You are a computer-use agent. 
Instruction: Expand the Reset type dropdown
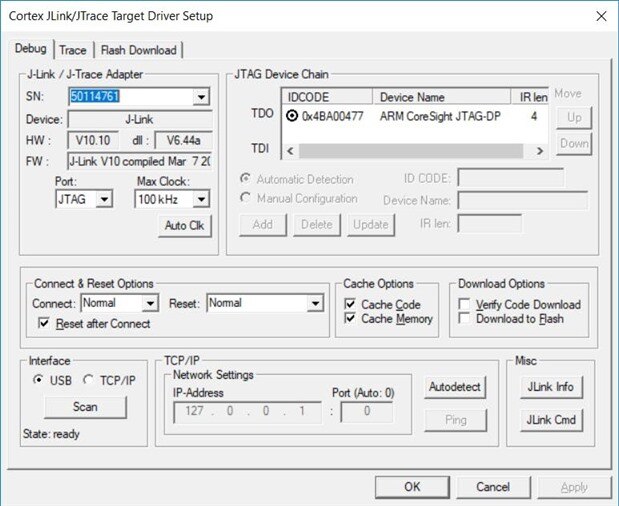coord(315,303)
